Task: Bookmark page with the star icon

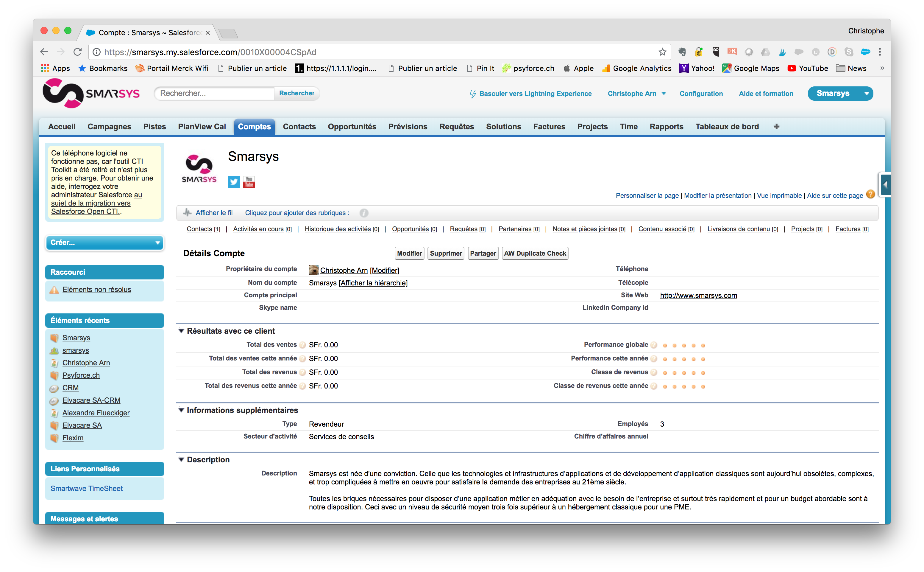Action: pyautogui.click(x=662, y=52)
